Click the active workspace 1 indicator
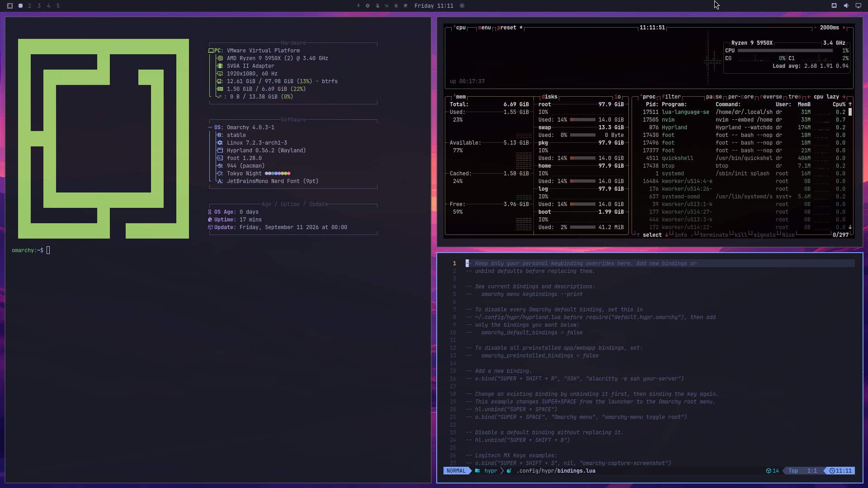Viewport: 868px width, 488px height. [20, 6]
